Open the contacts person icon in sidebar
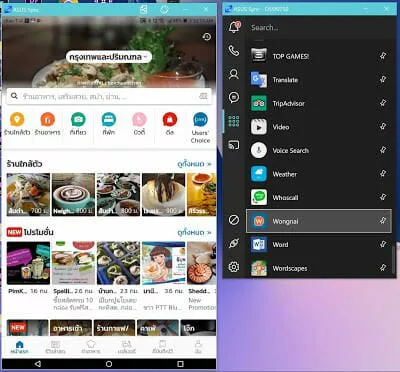The height and width of the screenshot is (372, 400). 234,74
